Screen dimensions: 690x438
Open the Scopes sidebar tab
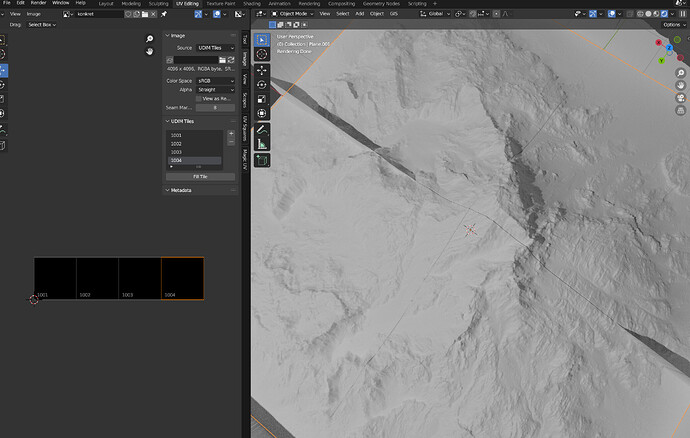pyautogui.click(x=245, y=100)
